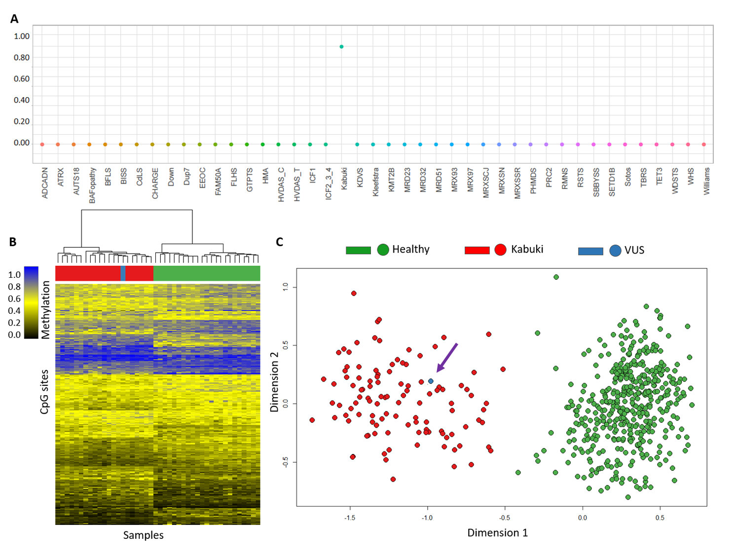Click the "1.0" value on methylation scale

click(14, 275)
